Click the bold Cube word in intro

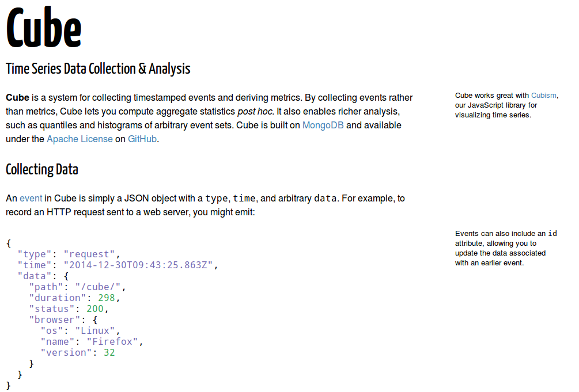coord(17,97)
